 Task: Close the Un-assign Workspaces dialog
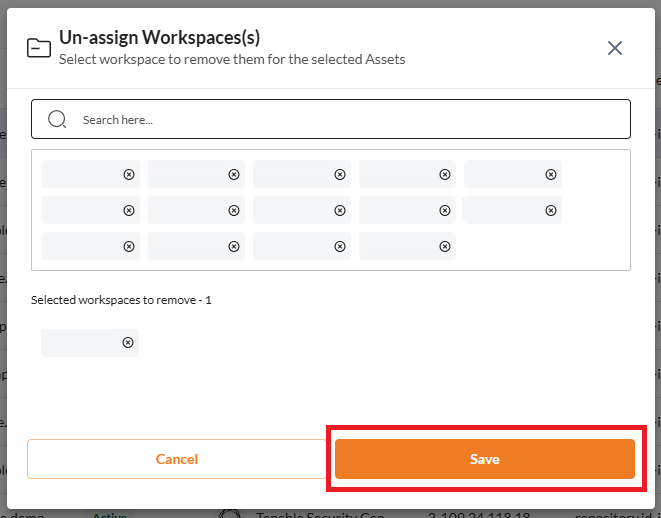(x=615, y=48)
